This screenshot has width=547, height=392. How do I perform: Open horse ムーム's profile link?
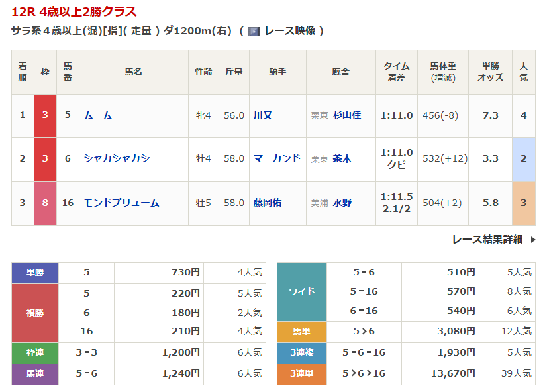[x=98, y=115]
